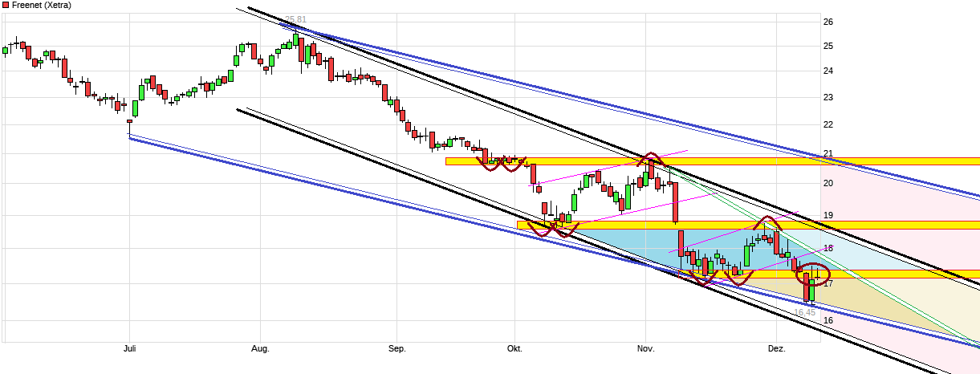Click price axis value 18
The width and height of the screenshot is (980, 374).
pos(828,248)
